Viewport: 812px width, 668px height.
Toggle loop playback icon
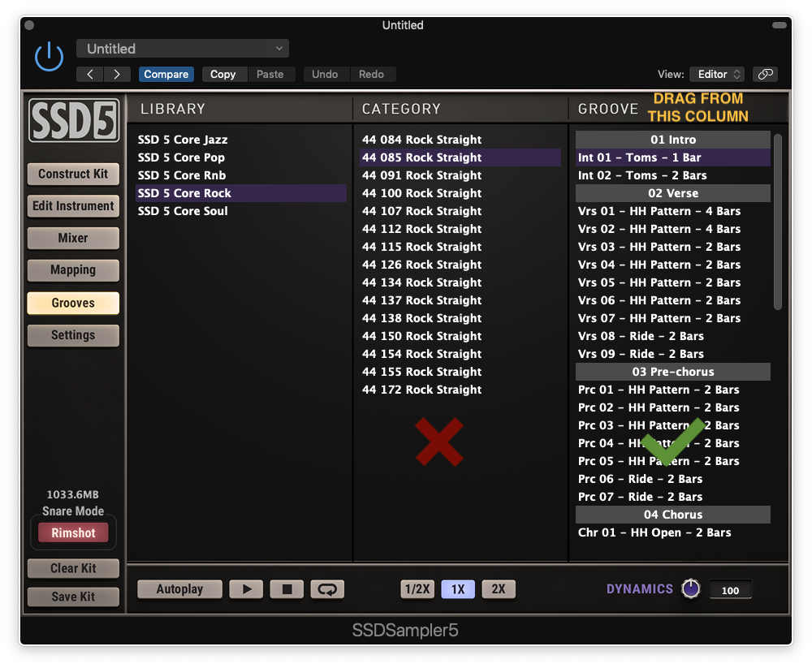(327, 589)
